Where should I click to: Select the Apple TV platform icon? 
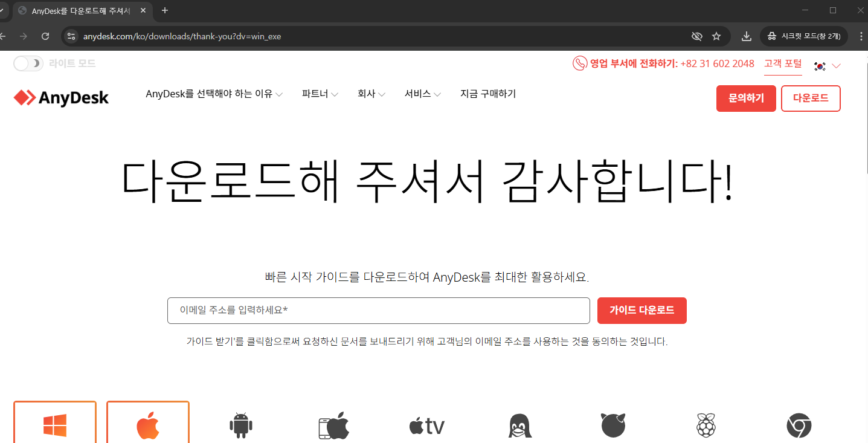click(x=426, y=425)
